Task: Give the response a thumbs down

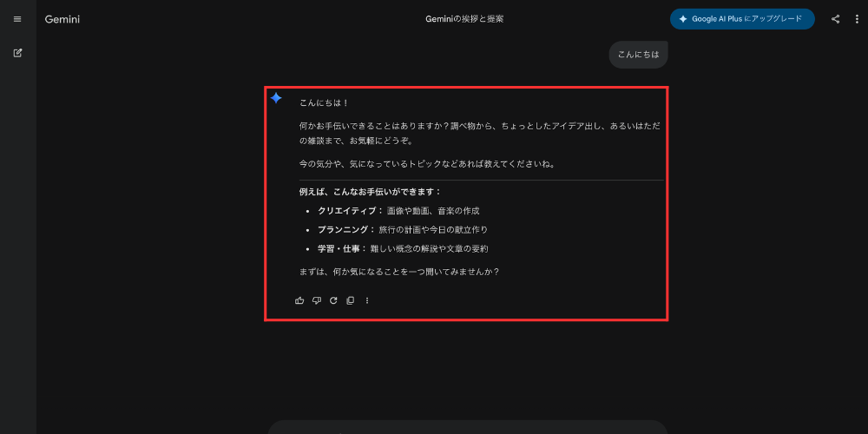Action: tap(316, 300)
